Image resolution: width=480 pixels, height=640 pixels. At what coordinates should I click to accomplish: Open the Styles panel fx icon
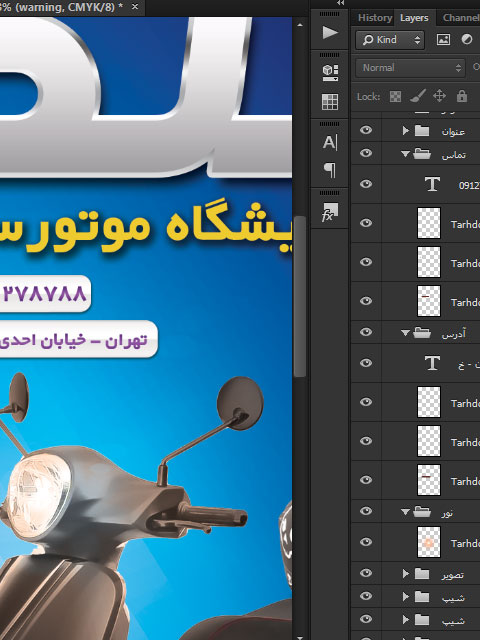coord(330,212)
